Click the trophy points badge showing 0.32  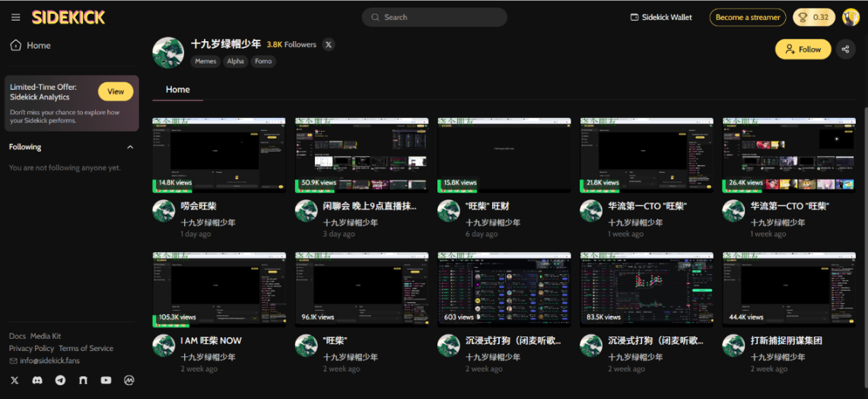point(813,18)
